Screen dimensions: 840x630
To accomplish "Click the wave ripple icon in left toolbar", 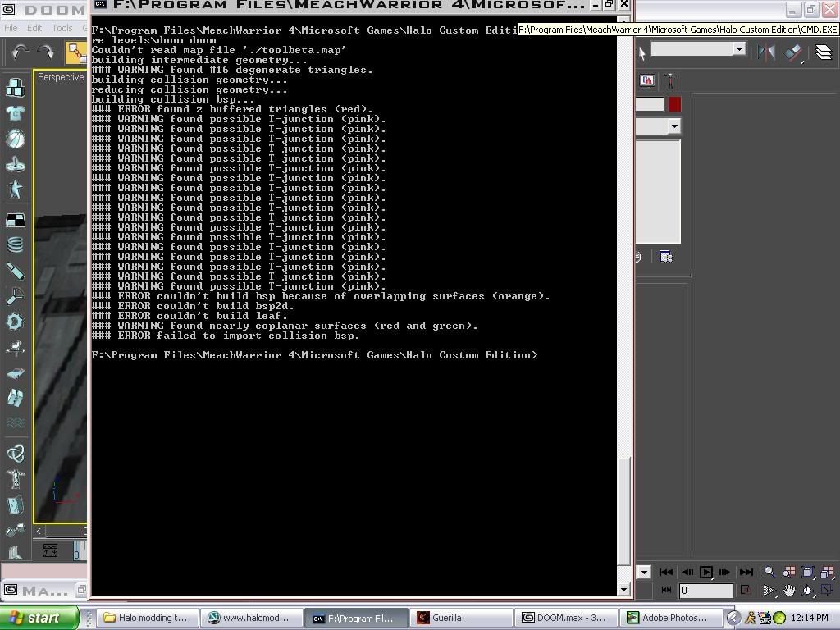I will (15, 423).
